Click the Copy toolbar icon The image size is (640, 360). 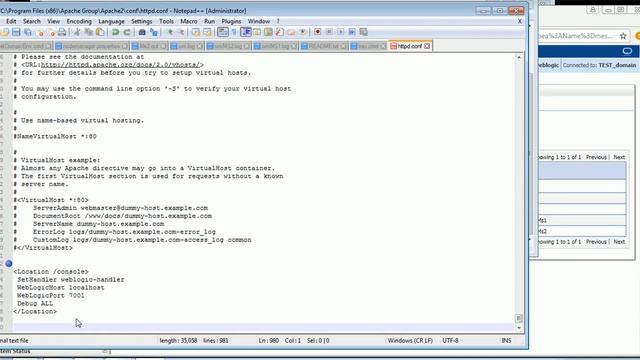coord(89,32)
